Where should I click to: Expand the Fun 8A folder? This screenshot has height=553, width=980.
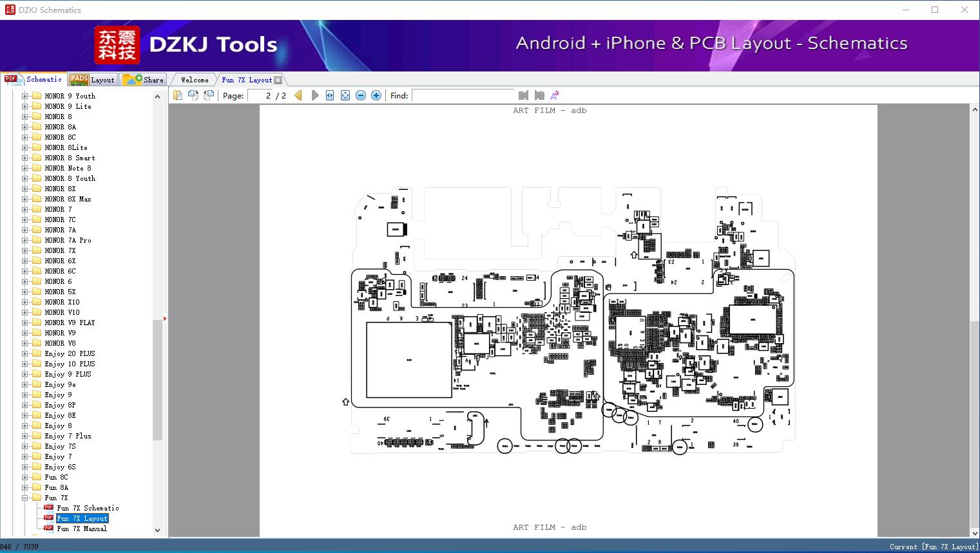[x=24, y=487]
